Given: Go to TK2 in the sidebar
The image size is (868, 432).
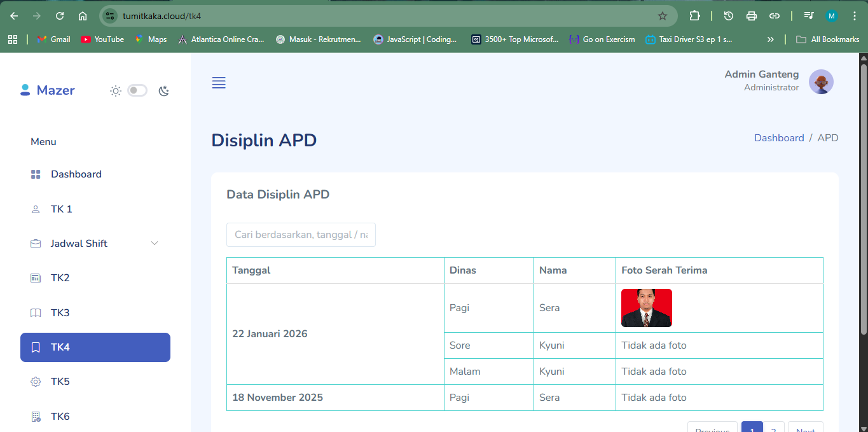Looking at the screenshot, I should [60, 278].
